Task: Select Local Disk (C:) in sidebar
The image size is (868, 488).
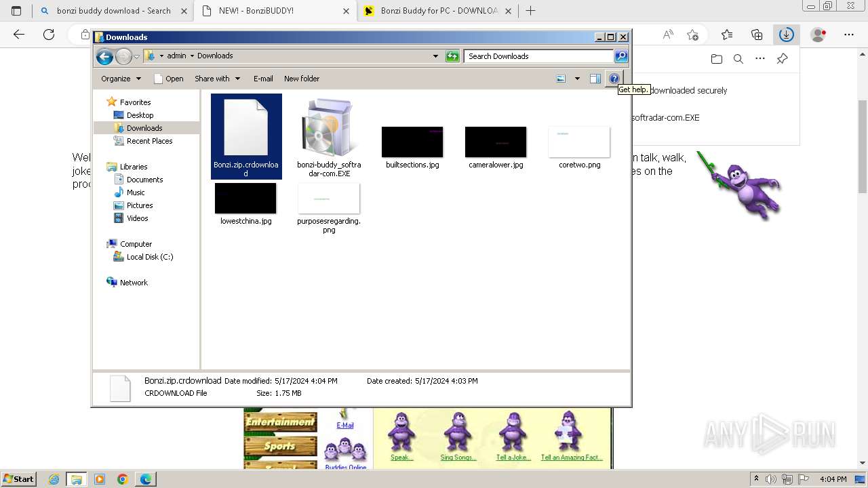Action: pos(150,257)
